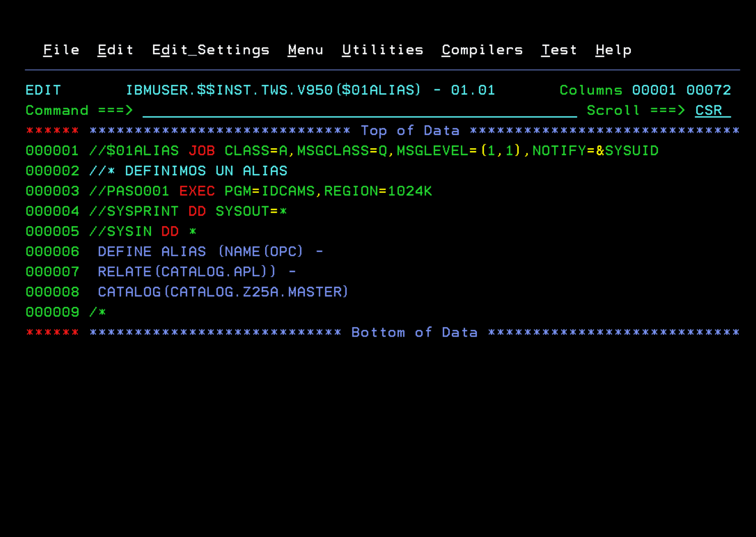Open the Edit_Settings menu
This screenshot has height=537, width=756.
coord(210,49)
